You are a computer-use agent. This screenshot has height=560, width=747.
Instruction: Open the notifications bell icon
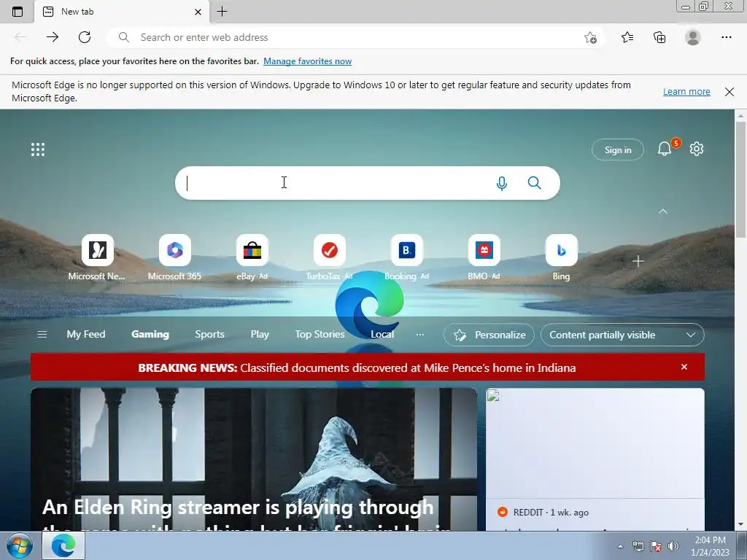tap(665, 149)
